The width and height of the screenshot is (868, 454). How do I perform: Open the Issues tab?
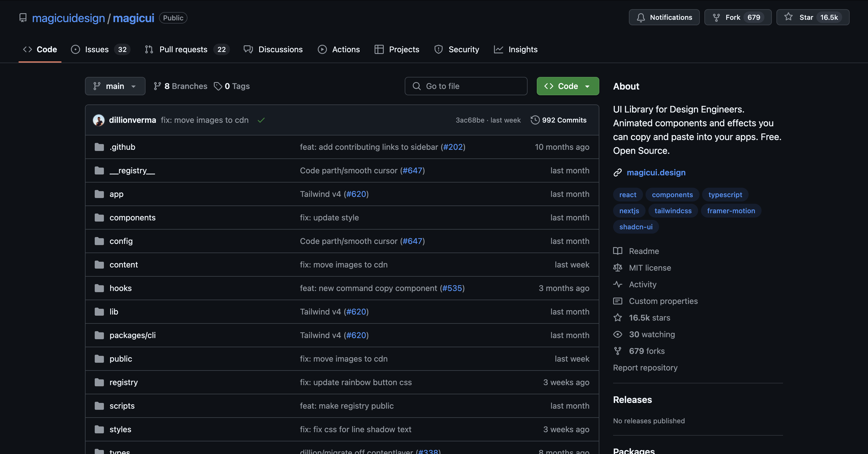click(100, 50)
